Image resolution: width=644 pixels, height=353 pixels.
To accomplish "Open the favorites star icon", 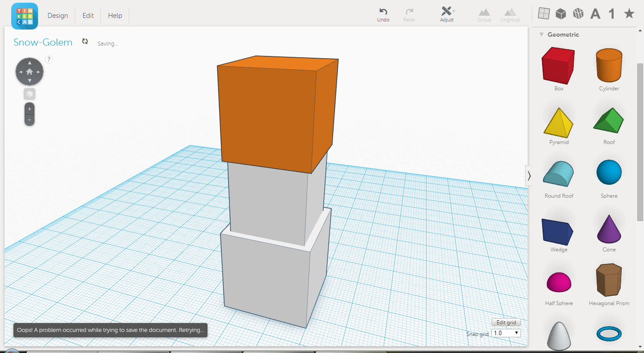I will pos(629,13).
